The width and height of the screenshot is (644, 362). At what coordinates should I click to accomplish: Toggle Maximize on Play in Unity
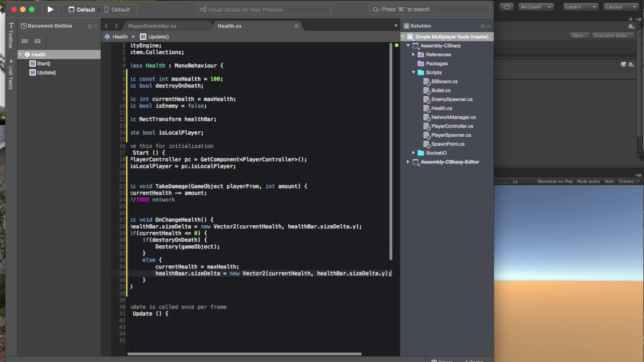tap(555, 182)
